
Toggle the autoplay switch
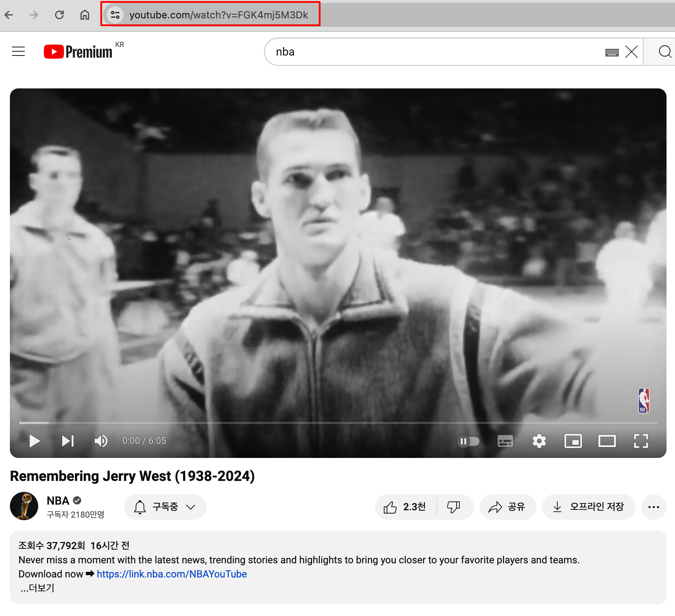click(468, 441)
